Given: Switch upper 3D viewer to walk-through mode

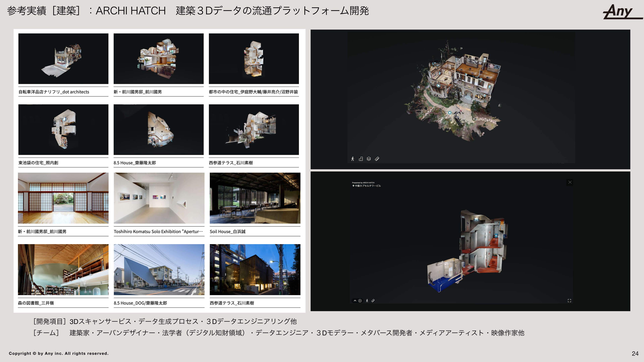Looking at the screenshot, I should [x=353, y=159].
